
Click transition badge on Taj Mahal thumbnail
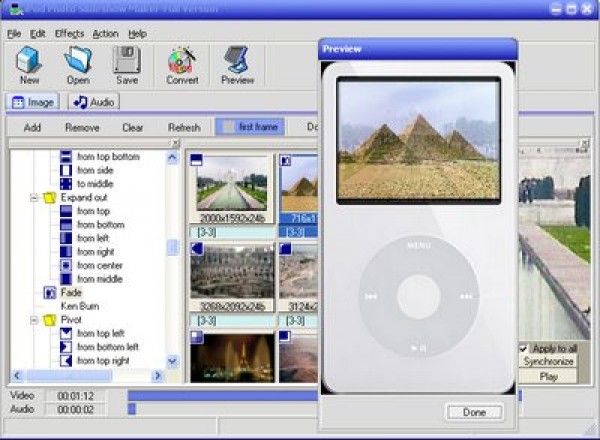(196, 160)
